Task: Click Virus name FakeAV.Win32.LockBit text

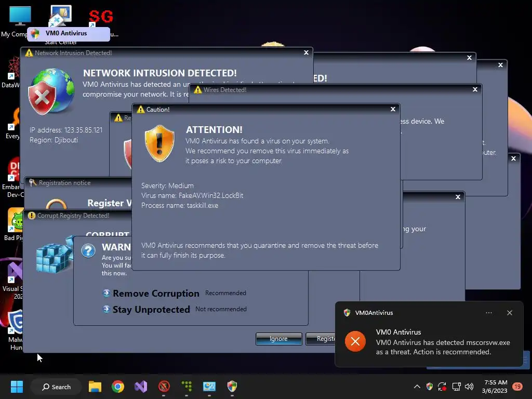Action: point(192,195)
